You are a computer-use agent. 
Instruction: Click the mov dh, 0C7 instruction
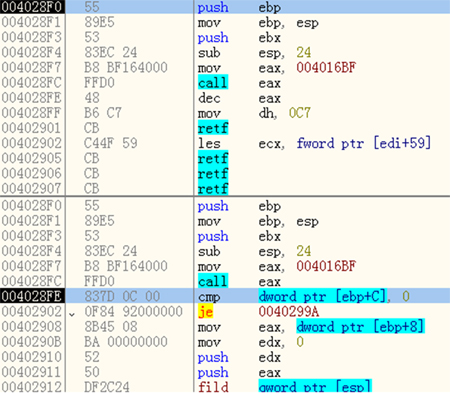point(254,113)
